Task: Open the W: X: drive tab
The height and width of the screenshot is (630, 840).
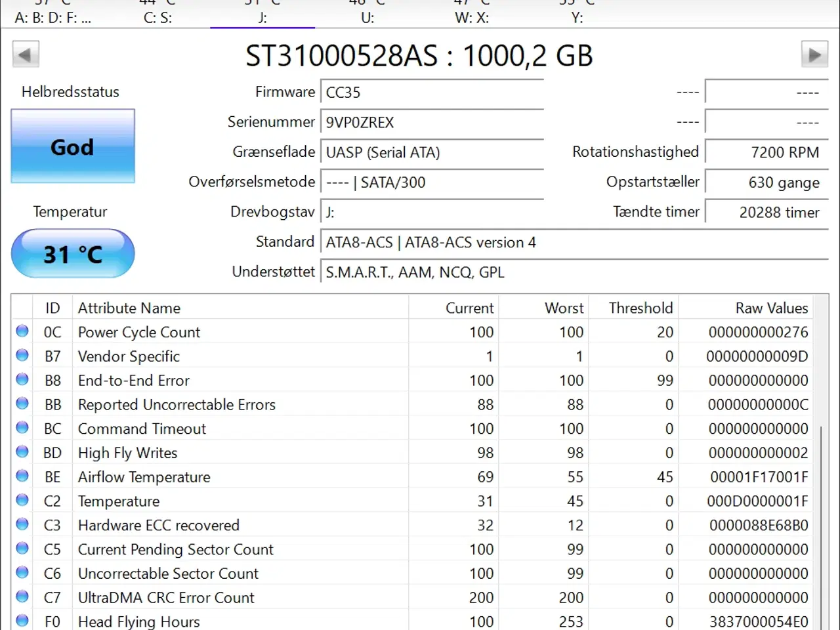Action: coord(472,14)
